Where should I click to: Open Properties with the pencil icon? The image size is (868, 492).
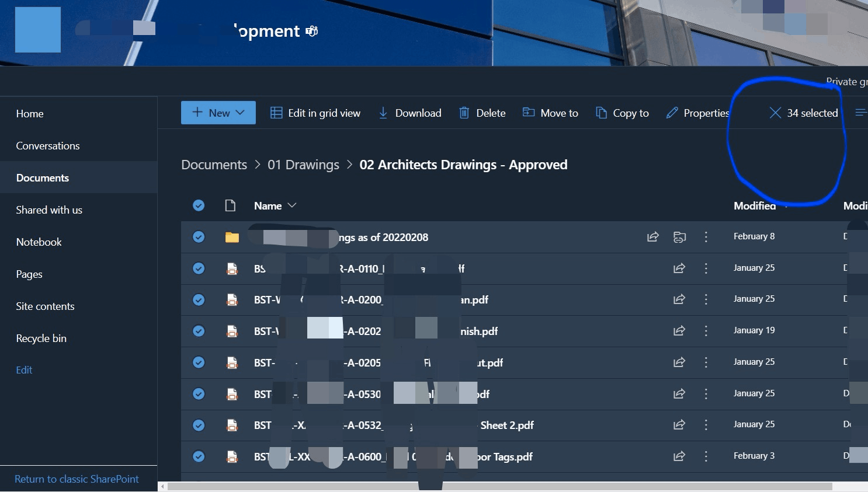coord(672,113)
